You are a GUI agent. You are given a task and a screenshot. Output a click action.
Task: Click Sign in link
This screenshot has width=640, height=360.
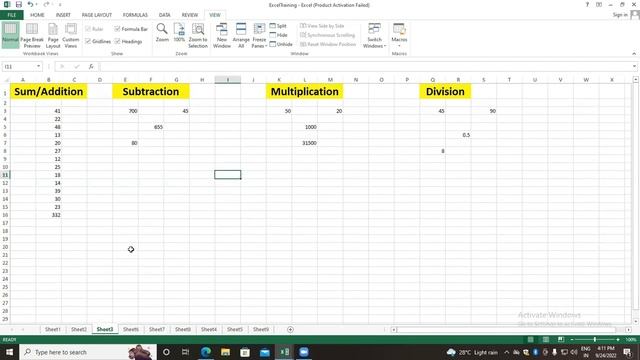tap(620, 15)
